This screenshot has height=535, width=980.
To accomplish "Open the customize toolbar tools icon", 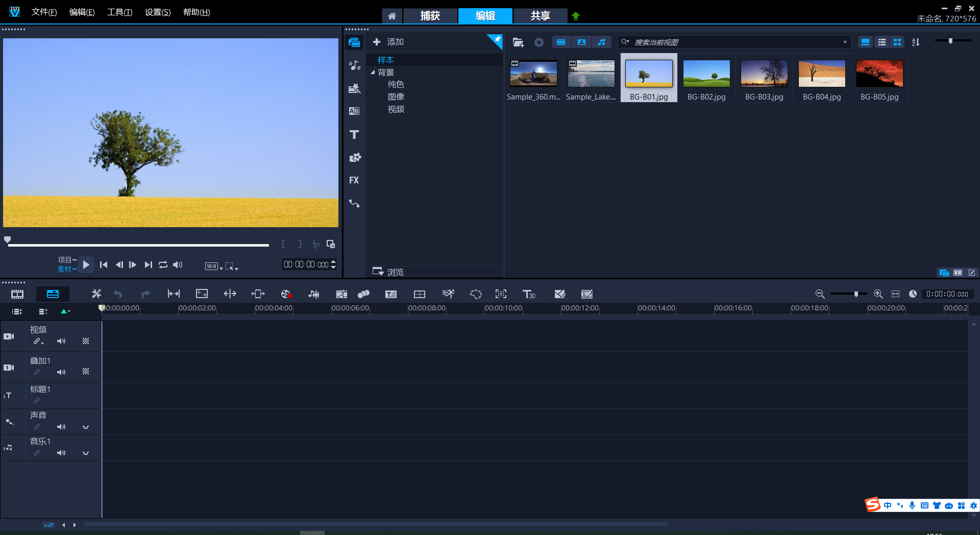I will click(x=96, y=294).
